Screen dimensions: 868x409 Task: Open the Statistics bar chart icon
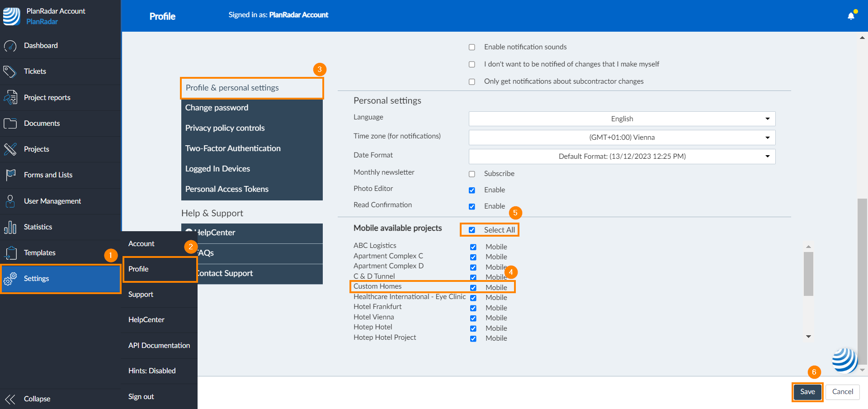(10, 227)
